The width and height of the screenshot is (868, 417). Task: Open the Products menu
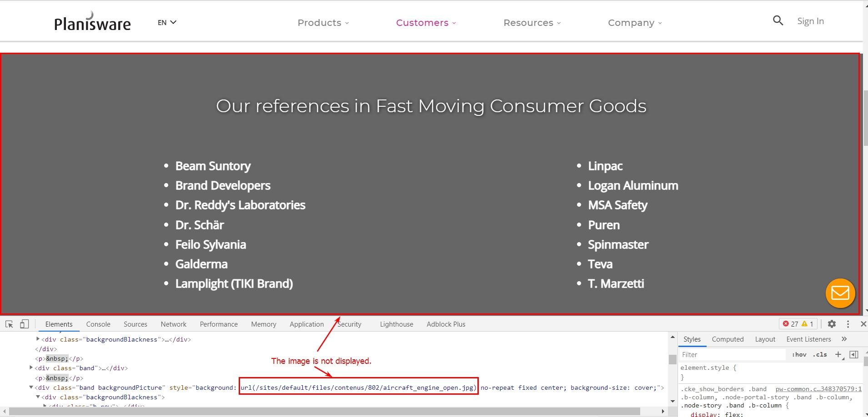coord(323,23)
